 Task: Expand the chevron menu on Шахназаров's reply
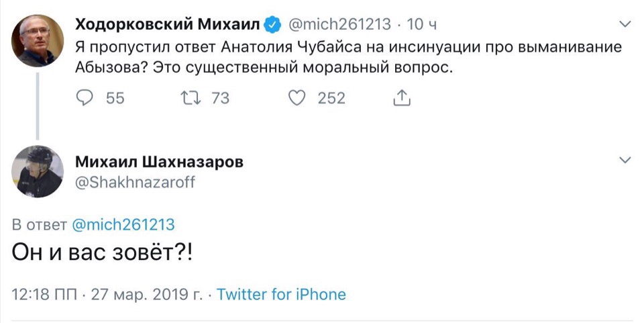pos(625,160)
